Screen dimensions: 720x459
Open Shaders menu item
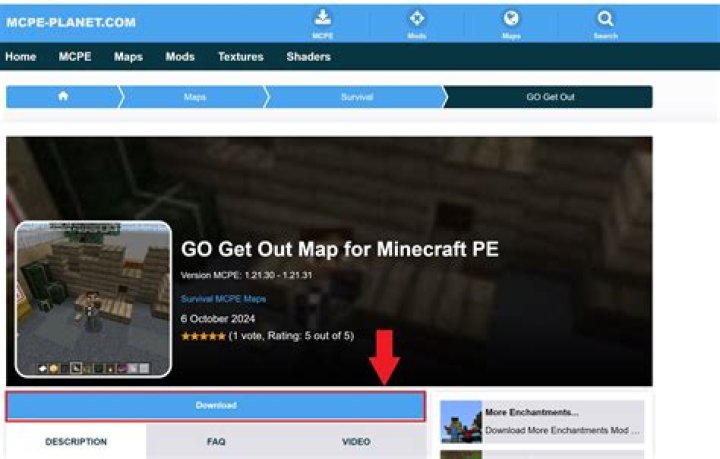pyautogui.click(x=309, y=56)
